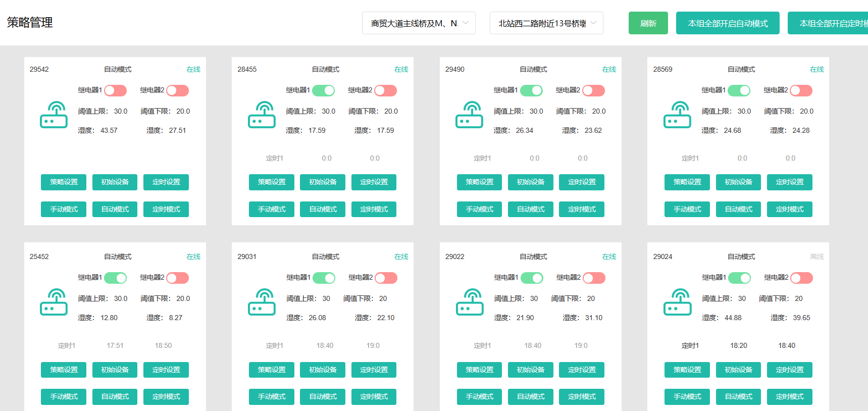Set device 29542 to 定时模式
This screenshot has width=868, height=411.
tap(166, 209)
